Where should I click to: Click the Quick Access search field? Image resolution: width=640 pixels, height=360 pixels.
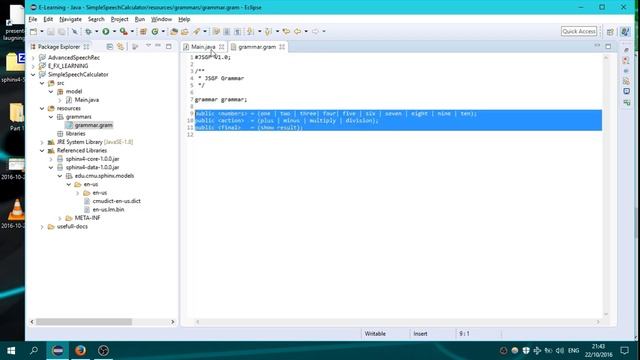pyautogui.click(x=579, y=31)
